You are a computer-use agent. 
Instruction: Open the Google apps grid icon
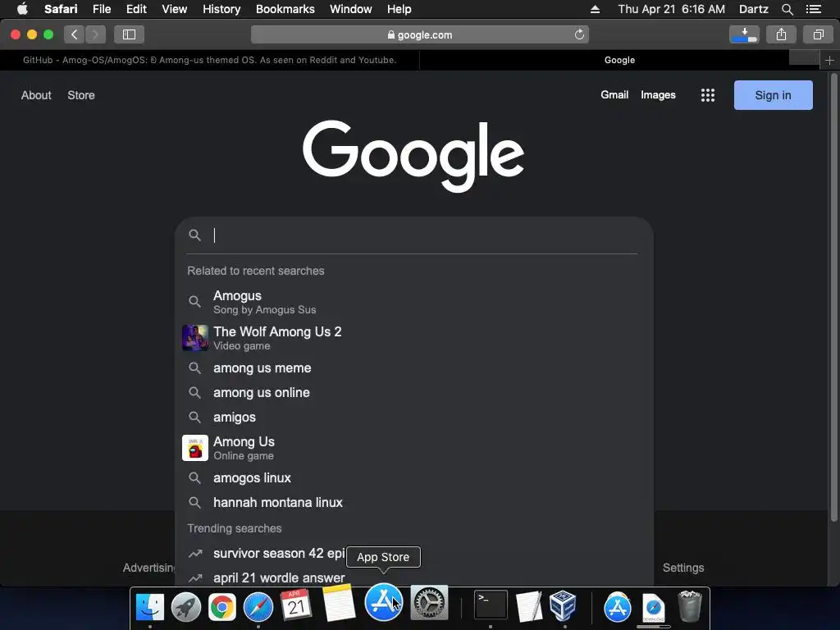(x=708, y=95)
